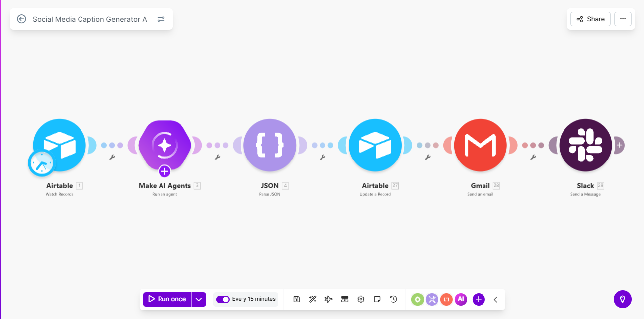Click wrench between Gmail and Slack
The height and width of the screenshot is (319, 644).
[x=533, y=158]
